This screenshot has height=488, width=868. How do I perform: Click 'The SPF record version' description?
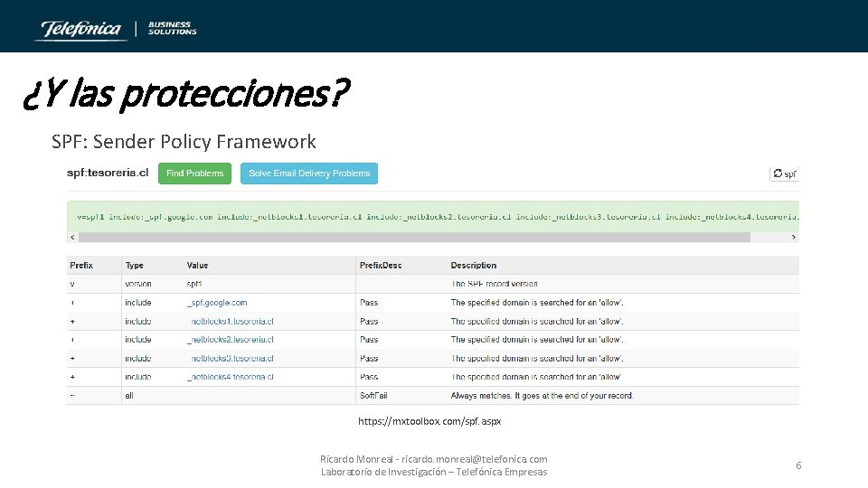coord(495,284)
